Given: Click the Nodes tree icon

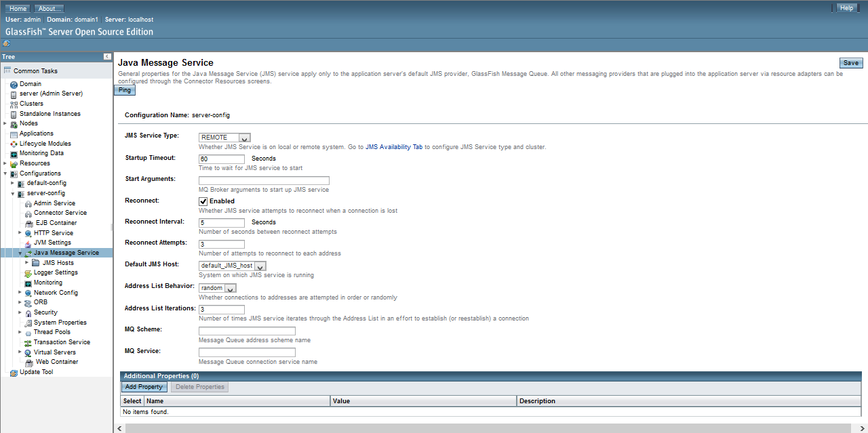Looking at the screenshot, I should tap(14, 124).
